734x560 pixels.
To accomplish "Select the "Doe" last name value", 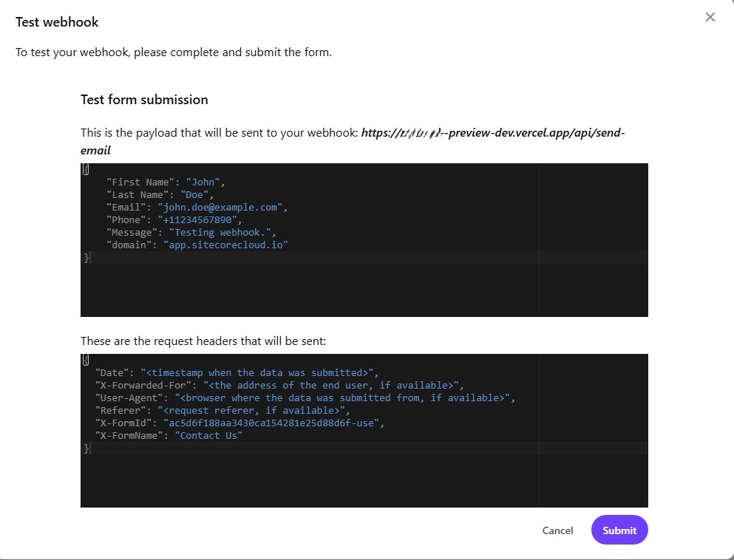I will coord(194,195).
